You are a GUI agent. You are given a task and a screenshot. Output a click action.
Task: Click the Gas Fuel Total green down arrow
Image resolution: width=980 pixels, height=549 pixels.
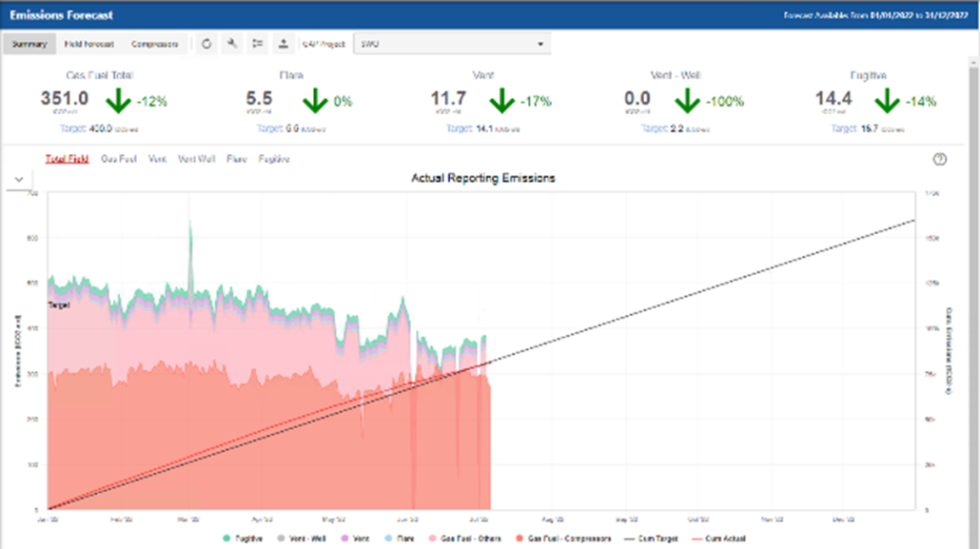click(x=118, y=101)
